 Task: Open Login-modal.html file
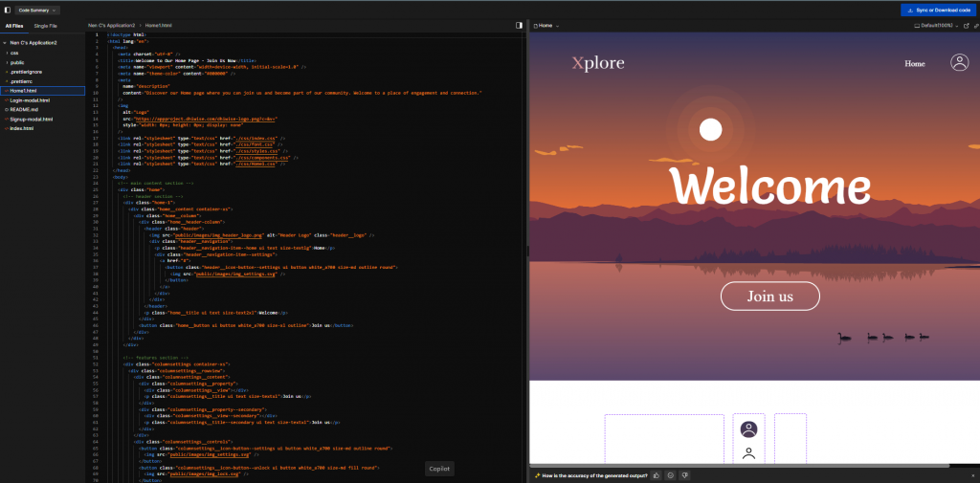[x=30, y=100]
